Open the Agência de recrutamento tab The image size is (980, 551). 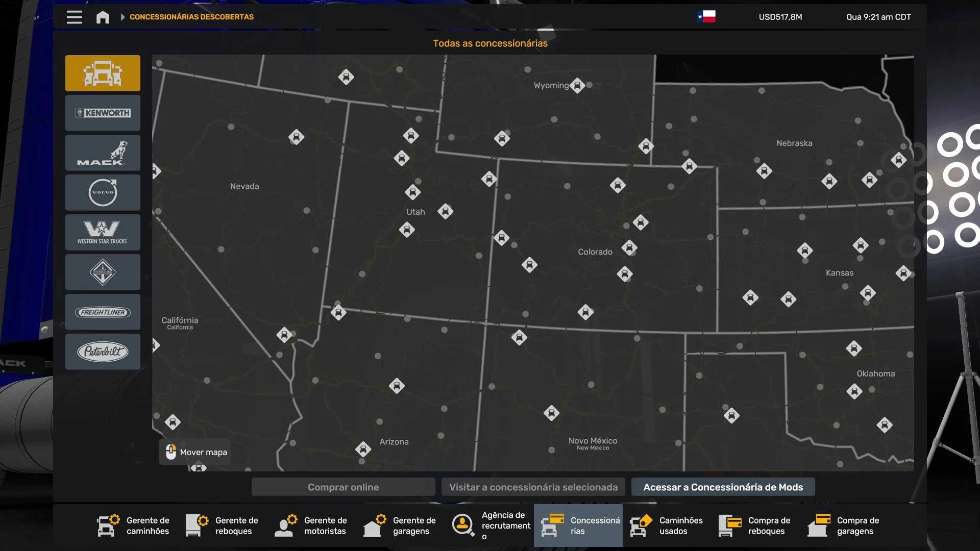click(491, 525)
